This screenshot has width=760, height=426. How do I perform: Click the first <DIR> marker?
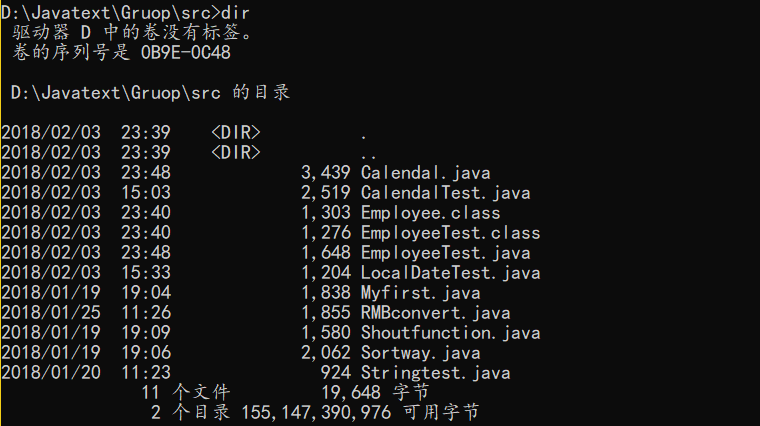(236, 132)
